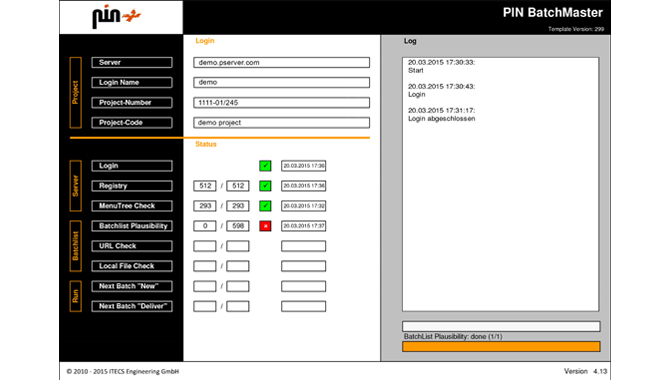This screenshot has height=380, width=660.
Task: Click the Project-Code button
Action: click(x=132, y=122)
